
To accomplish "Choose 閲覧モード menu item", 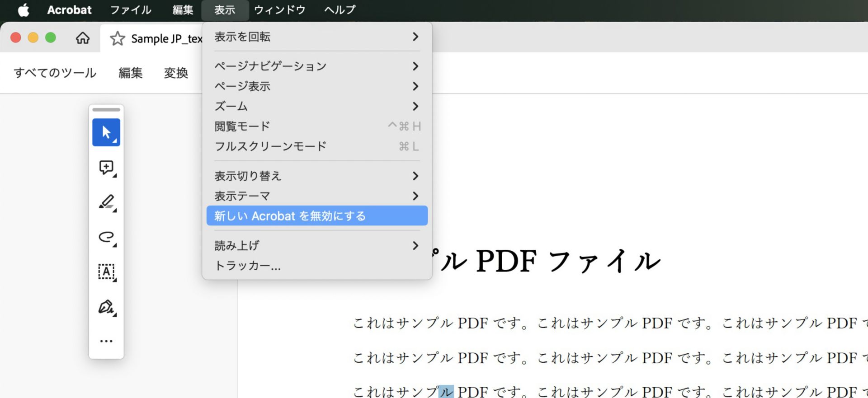I will tap(317, 126).
